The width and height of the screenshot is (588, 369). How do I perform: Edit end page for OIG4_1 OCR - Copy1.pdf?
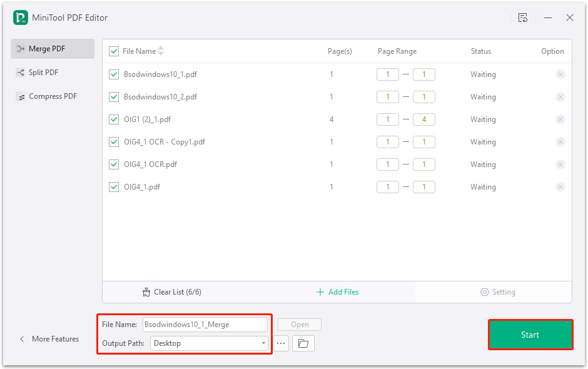(x=423, y=142)
